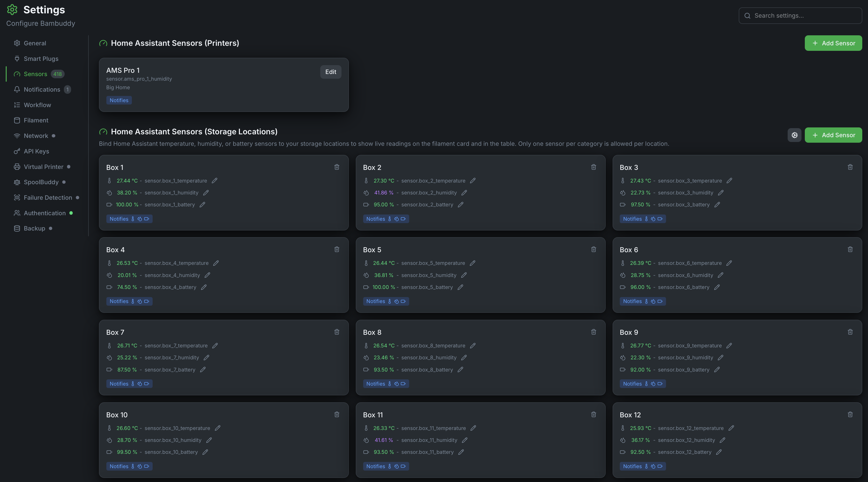This screenshot has height=482, width=868.
Task: Click trash icon on Box 3
Action: [x=850, y=167]
